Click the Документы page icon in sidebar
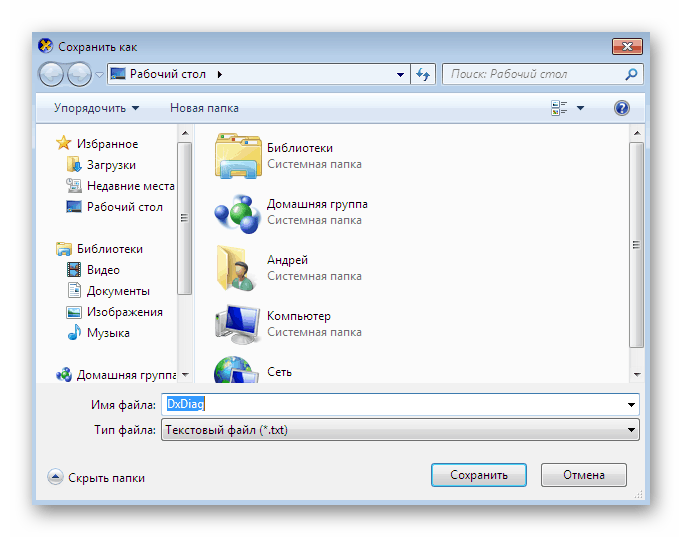Viewport: 682px width, 537px height. tap(74, 290)
